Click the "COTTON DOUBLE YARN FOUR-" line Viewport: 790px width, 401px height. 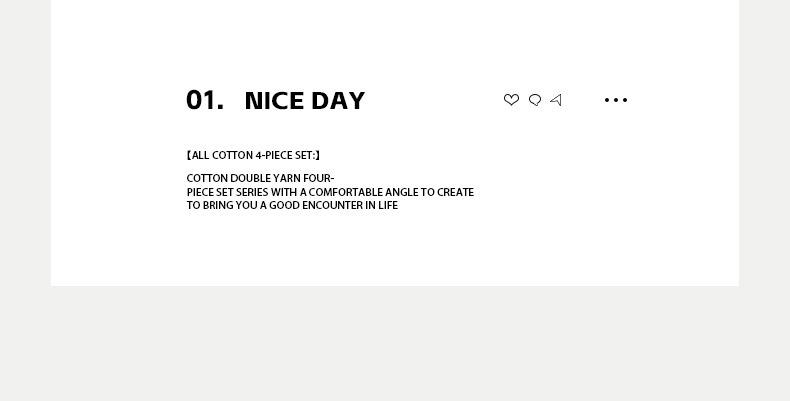[260, 179]
